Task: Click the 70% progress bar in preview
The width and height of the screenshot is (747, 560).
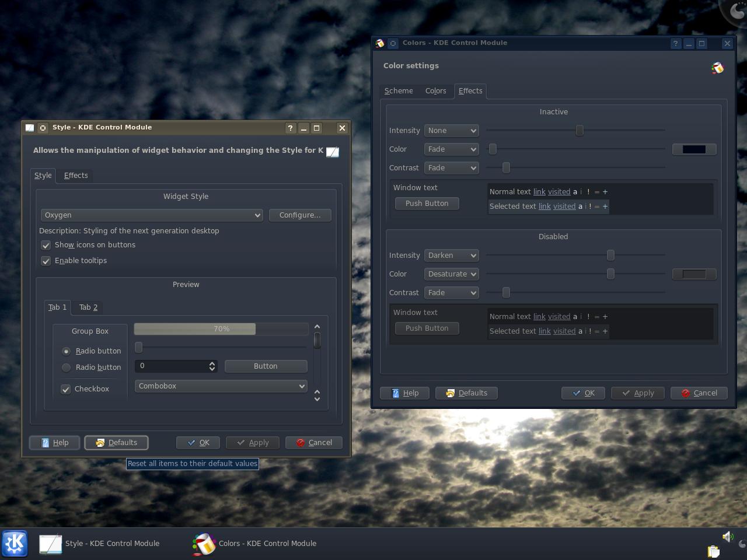Action: point(221,329)
